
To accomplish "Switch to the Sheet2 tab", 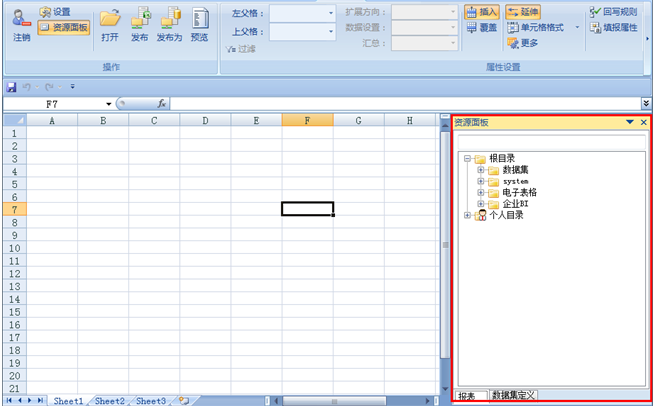I will coord(109,400).
